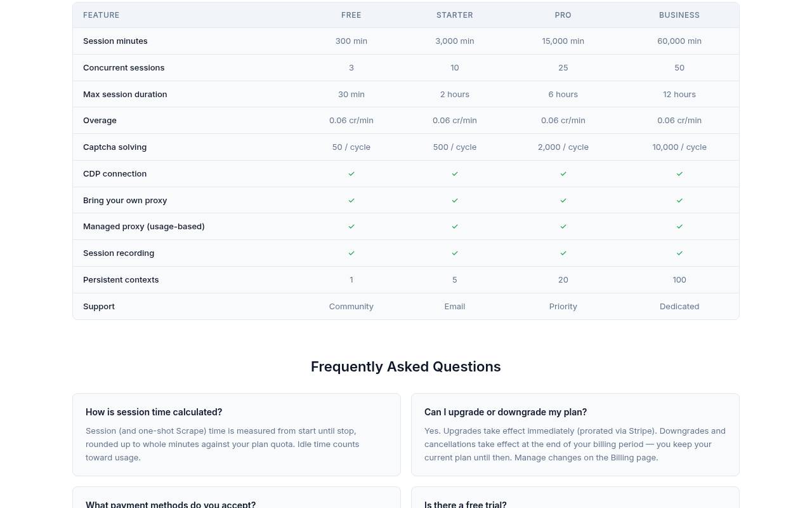Click 'What payment methods do you accept?' question
812x508 pixels.
point(171,504)
